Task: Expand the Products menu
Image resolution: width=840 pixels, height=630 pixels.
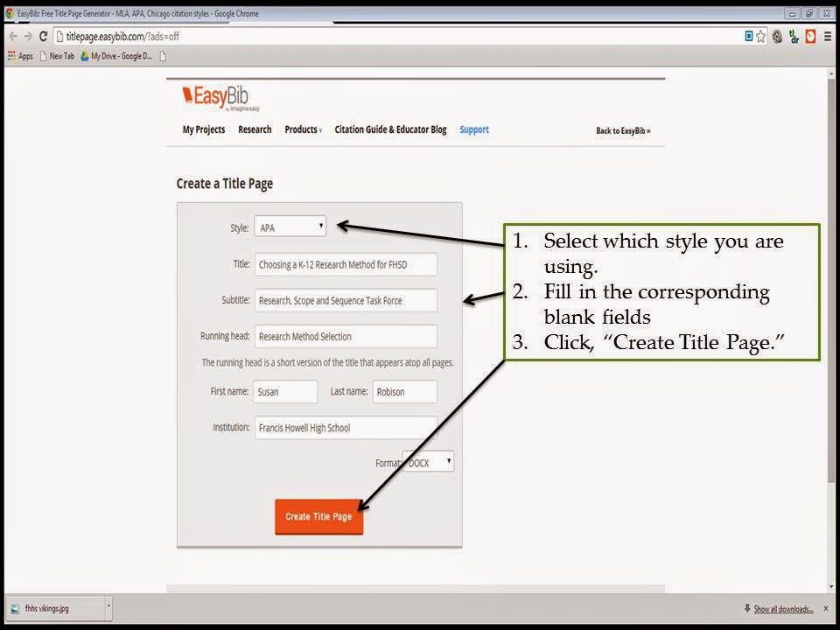Action: (x=304, y=129)
